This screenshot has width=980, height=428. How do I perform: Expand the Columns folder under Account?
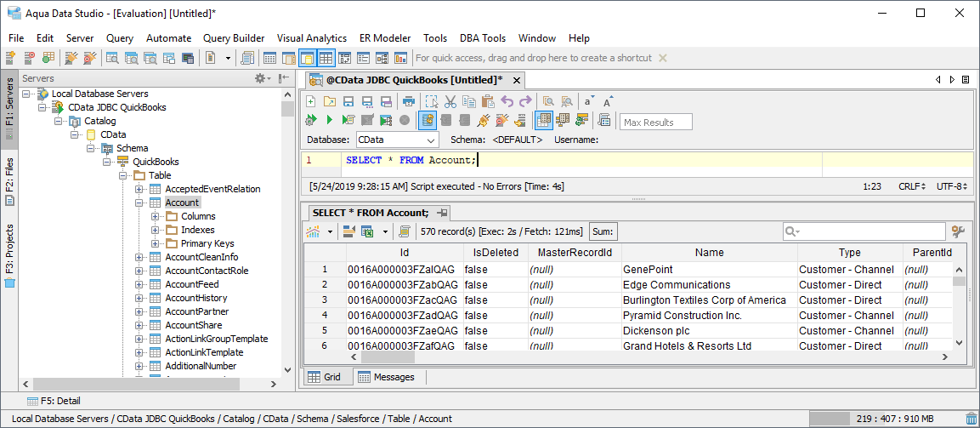click(156, 216)
